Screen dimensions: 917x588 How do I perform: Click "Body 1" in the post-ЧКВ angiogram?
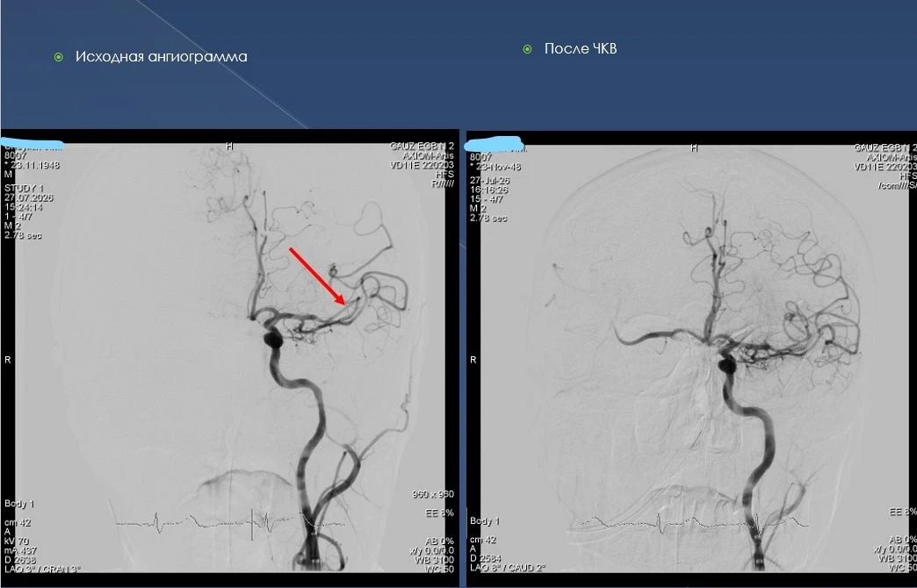click(485, 520)
